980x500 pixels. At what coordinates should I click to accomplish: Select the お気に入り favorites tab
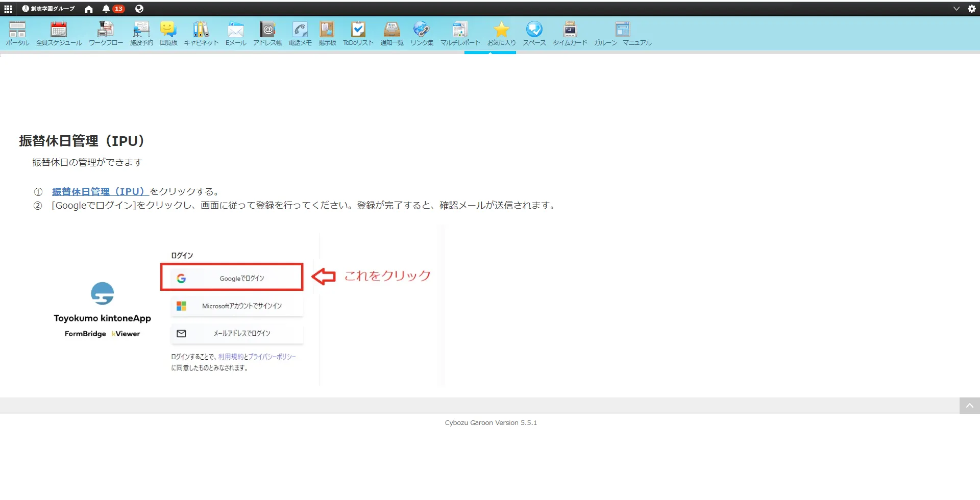click(501, 34)
